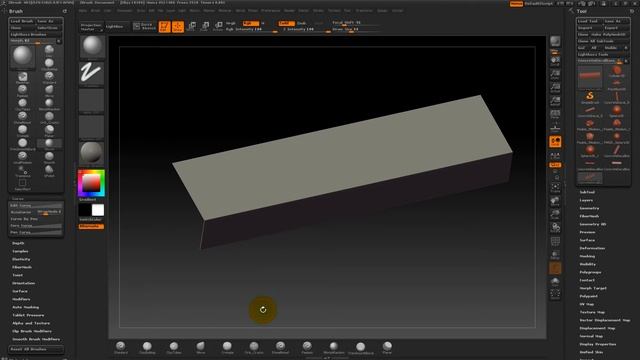Open current brush thumbnail on left shelf
Screen dimensions: 640x360
[92, 46]
